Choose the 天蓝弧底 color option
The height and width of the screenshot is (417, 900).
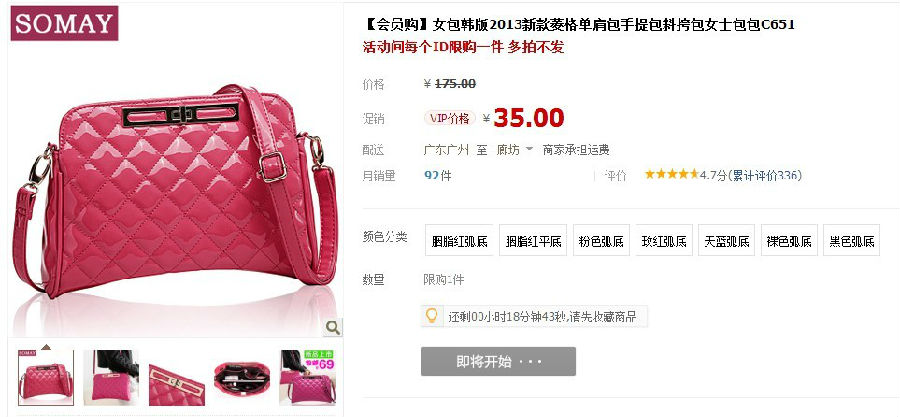pyautogui.click(x=727, y=240)
